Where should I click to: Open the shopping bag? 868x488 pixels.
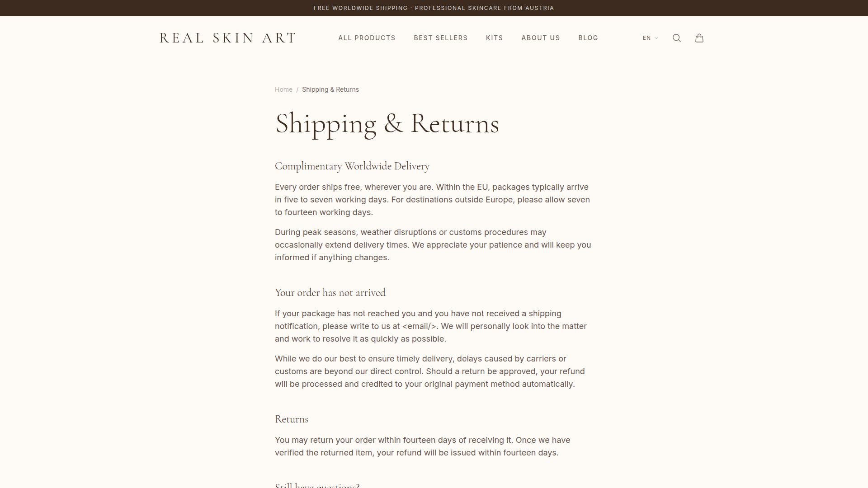pyautogui.click(x=699, y=38)
